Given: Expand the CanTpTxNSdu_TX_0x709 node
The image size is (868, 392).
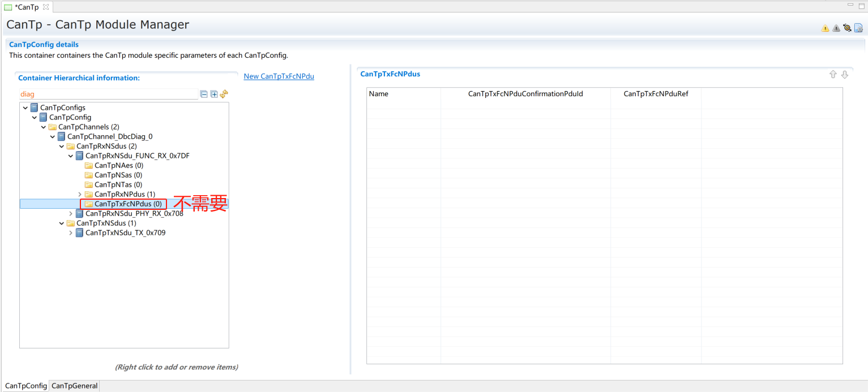Looking at the screenshot, I should pos(71,233).
